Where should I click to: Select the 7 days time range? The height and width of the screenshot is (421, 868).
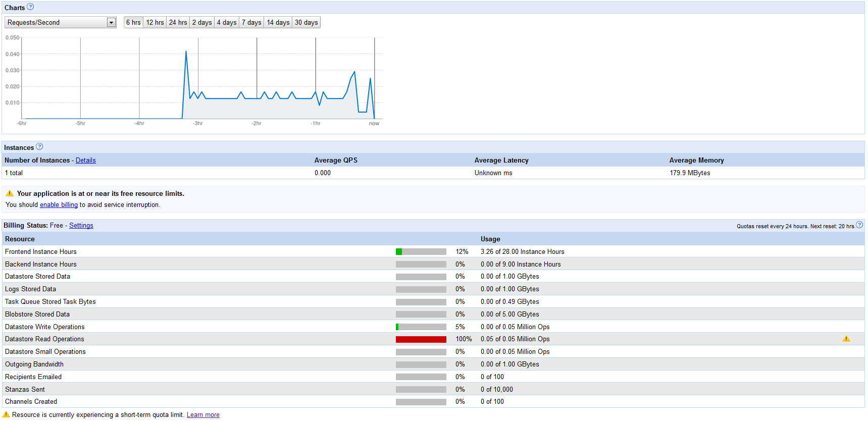251,22
